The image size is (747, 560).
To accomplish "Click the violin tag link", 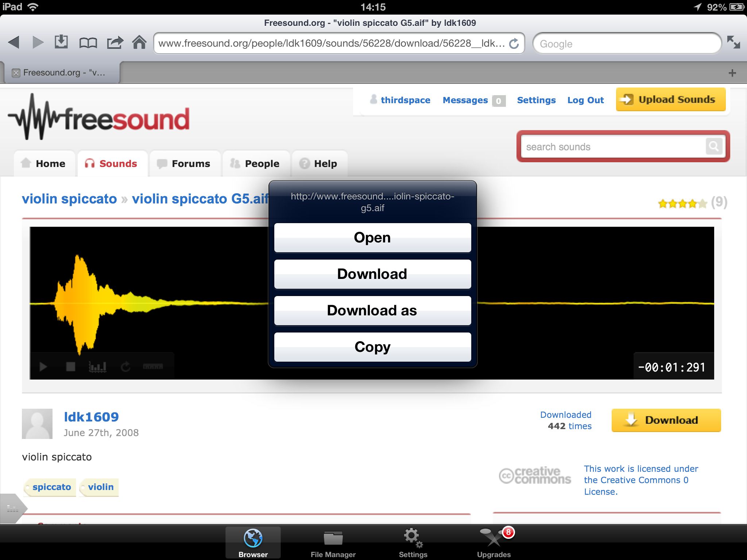I will click(x=100, y=486).
